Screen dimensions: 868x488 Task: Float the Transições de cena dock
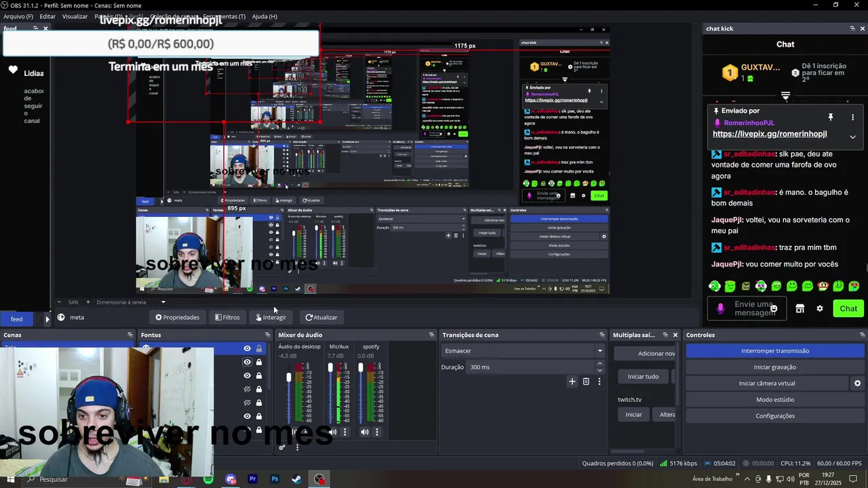pos(601,335)
